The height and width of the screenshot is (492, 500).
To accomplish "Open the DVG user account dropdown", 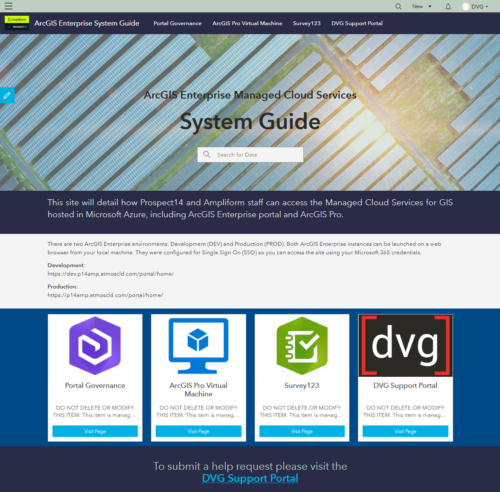I will 475,6.
